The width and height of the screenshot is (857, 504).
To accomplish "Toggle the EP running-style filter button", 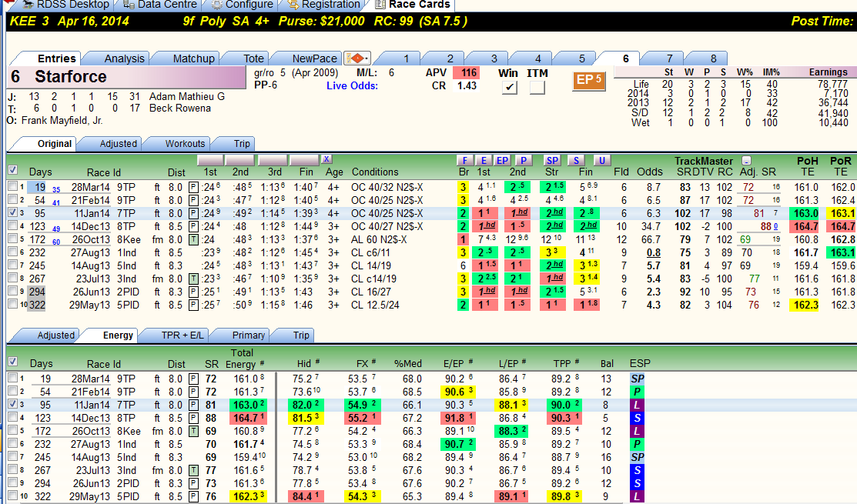I will [502, 160].
